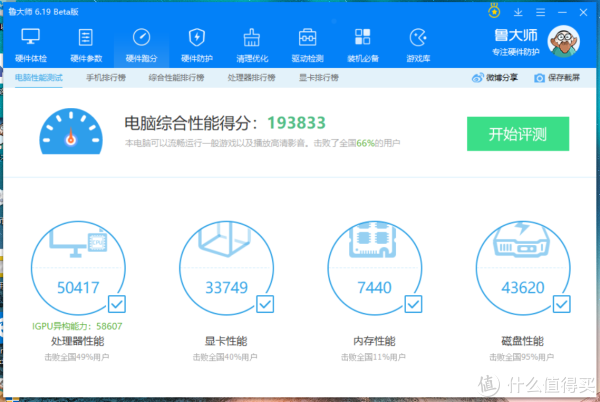This screenshot has height=402, width=600.
Task: Click the camera save-screenshot icon
Action: click(539, 78)
